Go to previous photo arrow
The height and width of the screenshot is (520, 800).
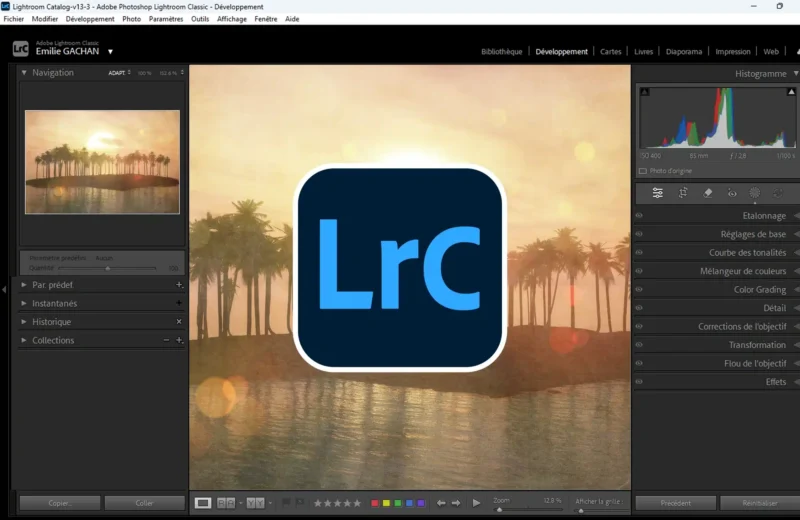(x=441, y=503)
